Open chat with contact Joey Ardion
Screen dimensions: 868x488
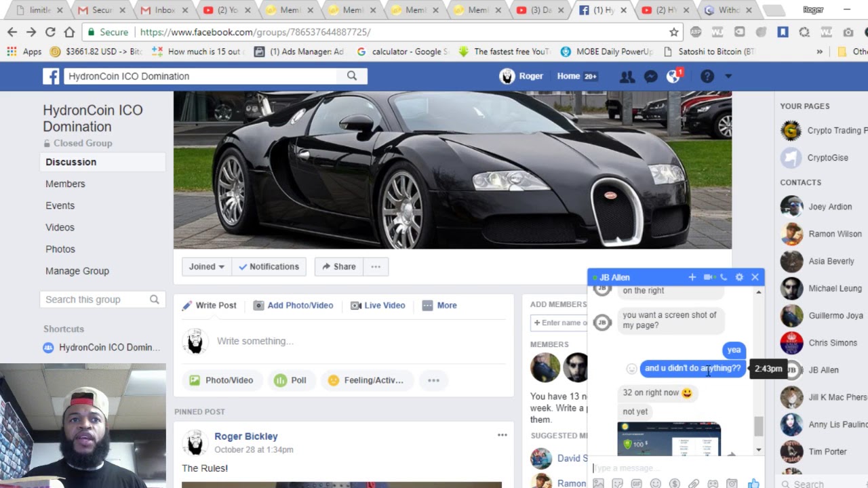tap(824, 207)
